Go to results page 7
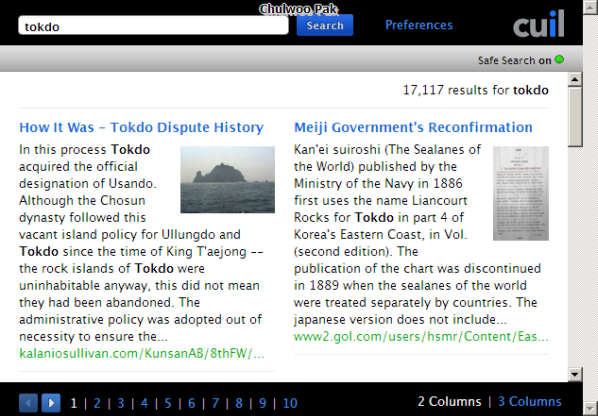The width and height of the screenshot is (598, 416). 215,403
